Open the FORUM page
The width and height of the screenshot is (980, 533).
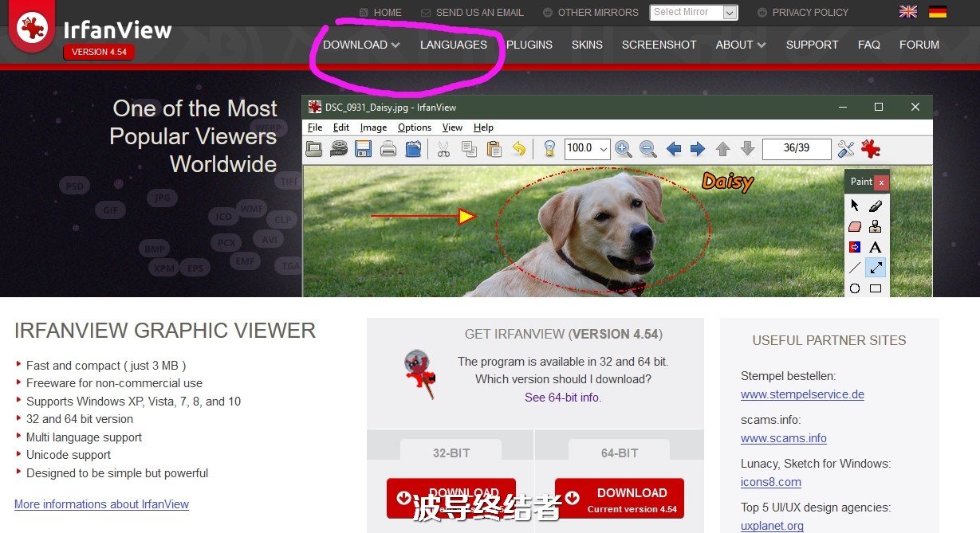pos(919,45)
